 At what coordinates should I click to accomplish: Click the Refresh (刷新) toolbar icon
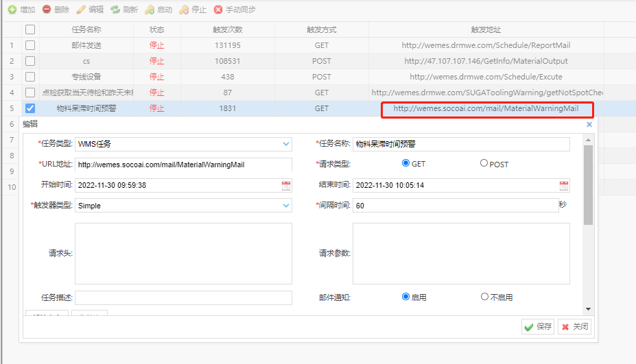click(115, 10)
